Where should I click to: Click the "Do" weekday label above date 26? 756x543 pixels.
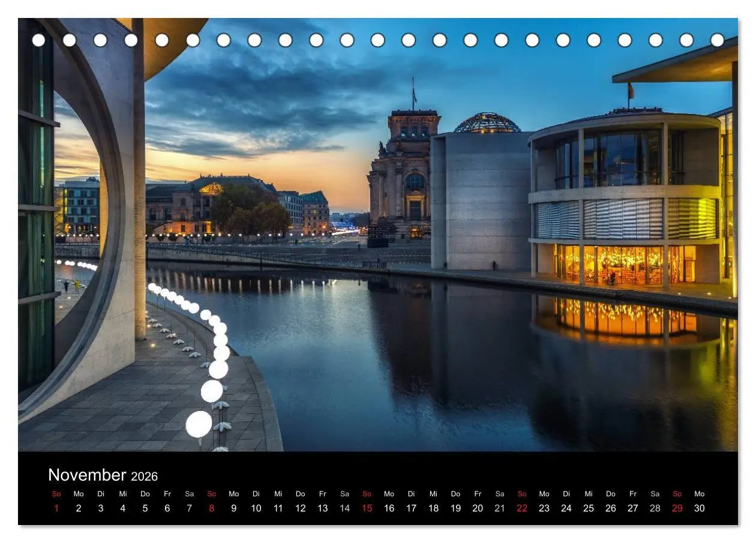point(611,494)
